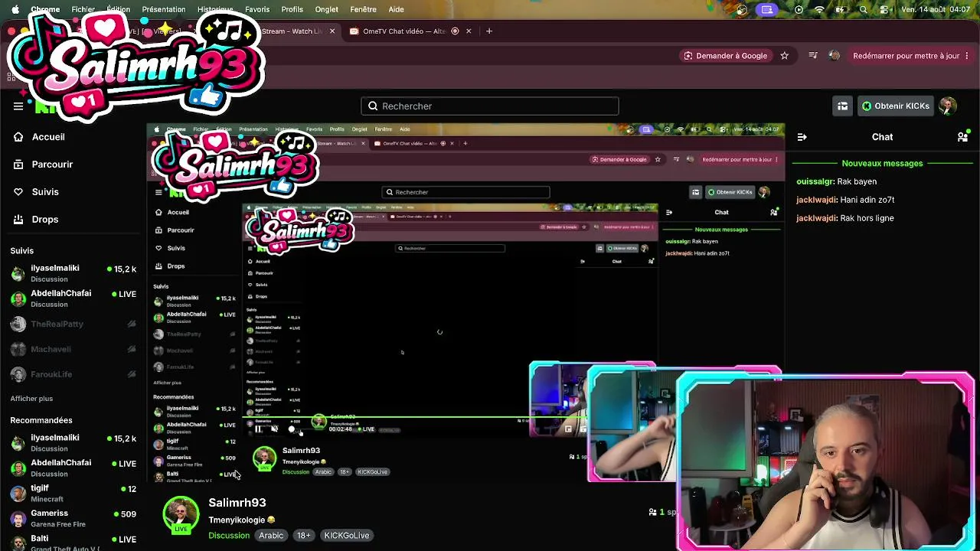Open ilyaselmaliki under Recommandées

[x=73, y=442]
